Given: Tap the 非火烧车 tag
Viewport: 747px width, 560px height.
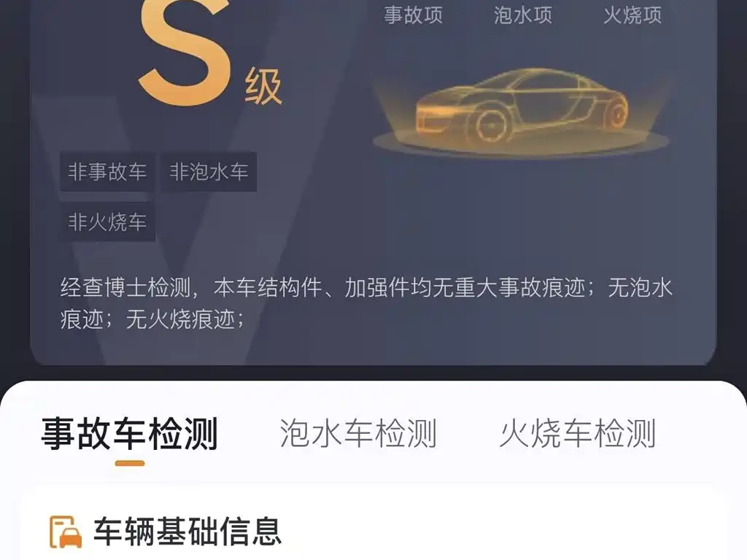Looking at the screenshot, I should [107, 222].
